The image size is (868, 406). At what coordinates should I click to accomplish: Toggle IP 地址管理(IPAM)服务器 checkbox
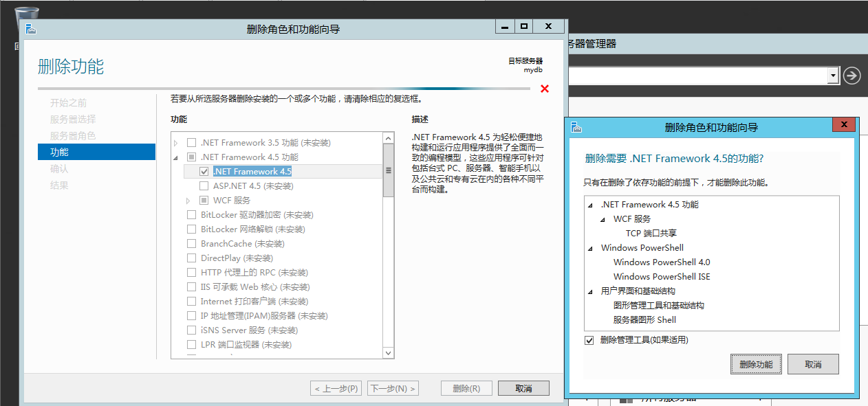point(192,316)
